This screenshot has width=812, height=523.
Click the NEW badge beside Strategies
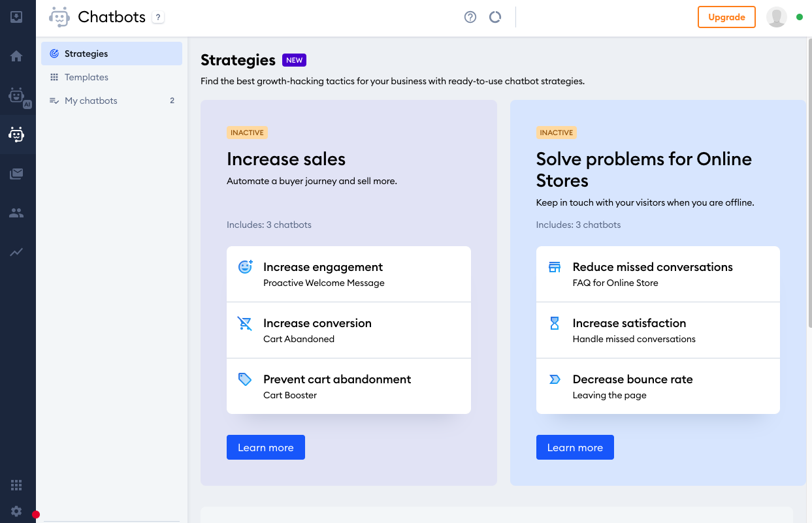[x=295, y=60]
